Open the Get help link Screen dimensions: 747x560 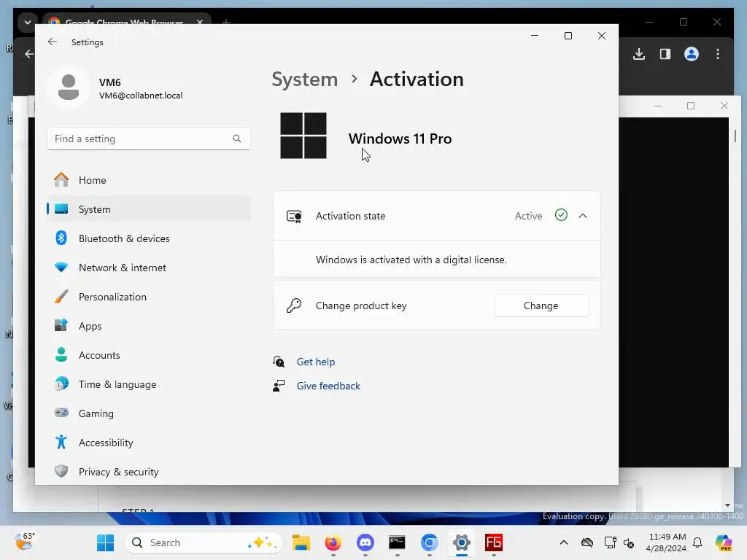[x=315, y=362]
